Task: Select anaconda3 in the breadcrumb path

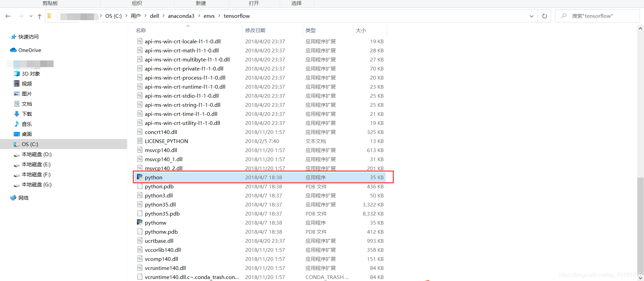Action: (x=181, y=16)
